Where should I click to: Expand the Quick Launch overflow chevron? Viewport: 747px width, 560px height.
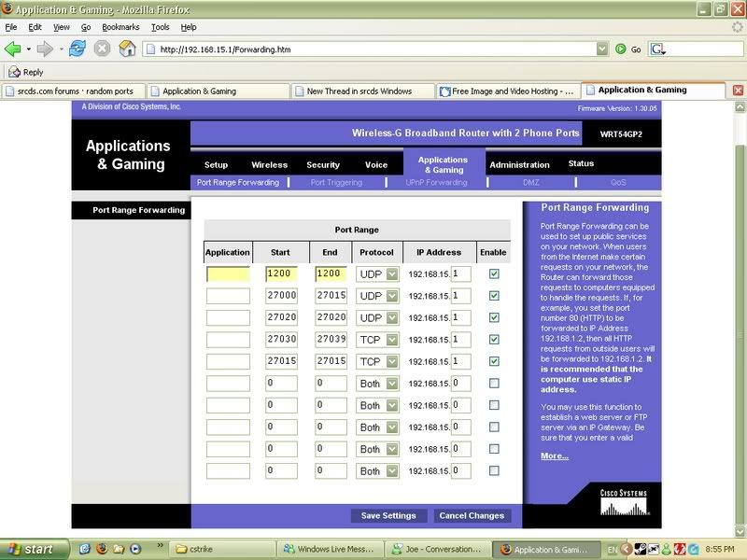(x=160, y=545)
